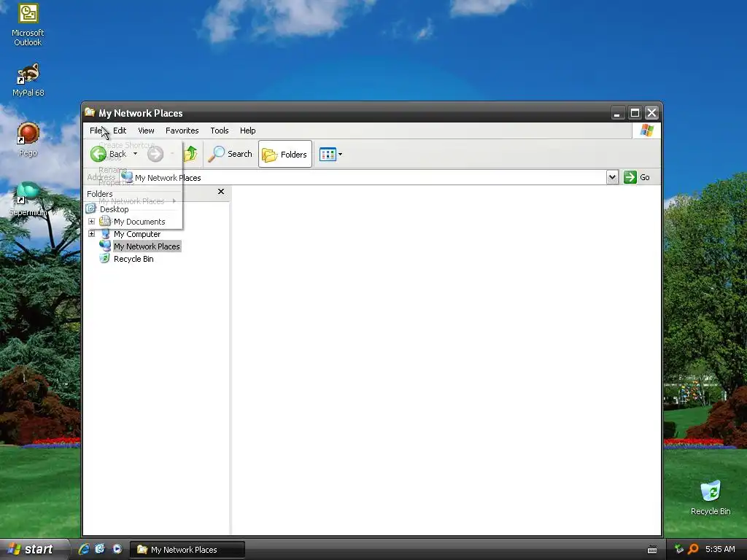The height and width of the screenshot is (560, 747).
Task: Expand the My Documents tree node
Action: tap(91, 222)
